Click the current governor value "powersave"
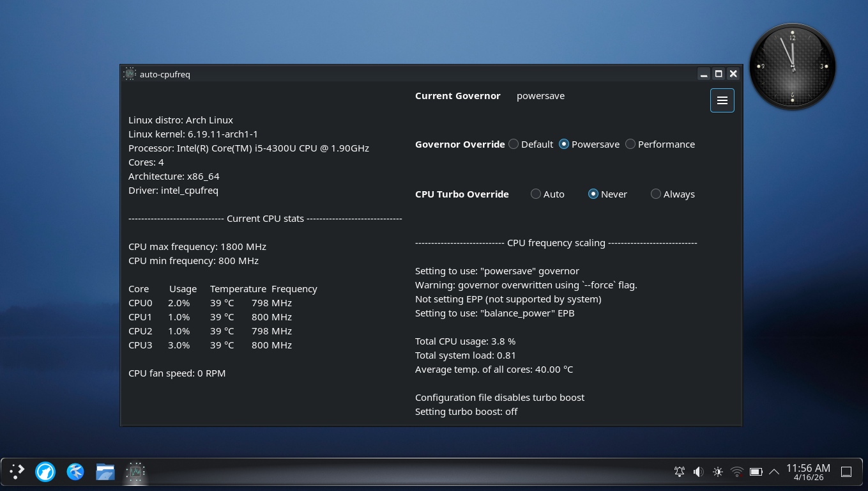The width and height of the screenshot is (868, 491). point(540,96)
